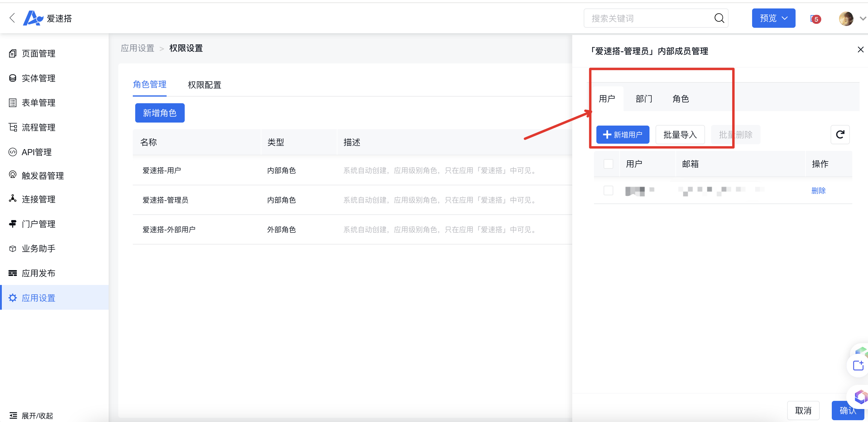Click the user avatar picture
Screen dimensions: 868x422
tap(846, 18)
